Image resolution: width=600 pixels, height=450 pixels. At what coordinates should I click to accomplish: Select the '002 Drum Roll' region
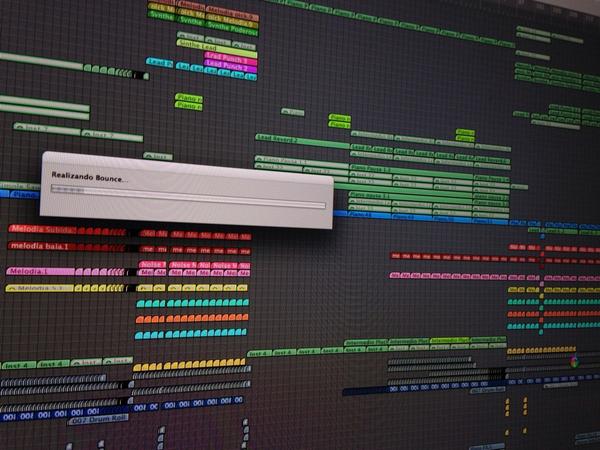pos(98,420)
